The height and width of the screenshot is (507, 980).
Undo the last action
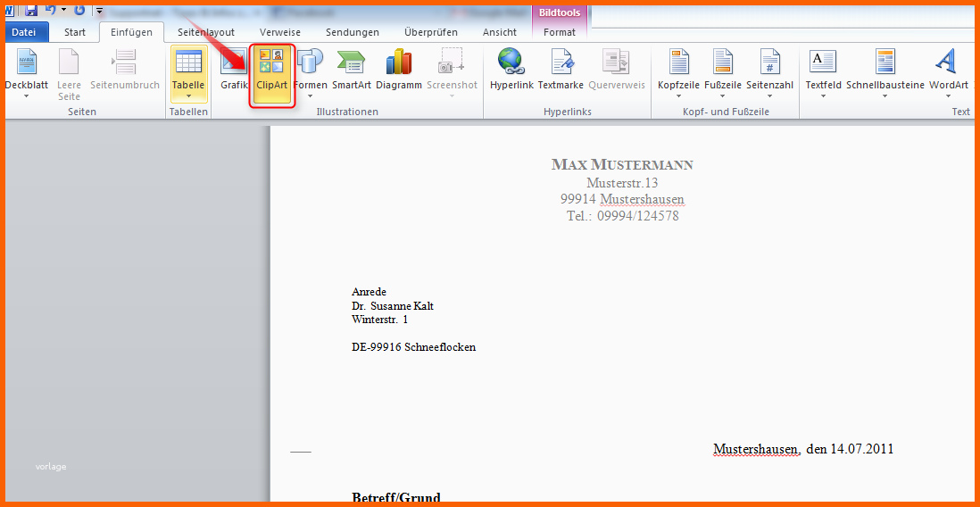(x=51, y=10)
